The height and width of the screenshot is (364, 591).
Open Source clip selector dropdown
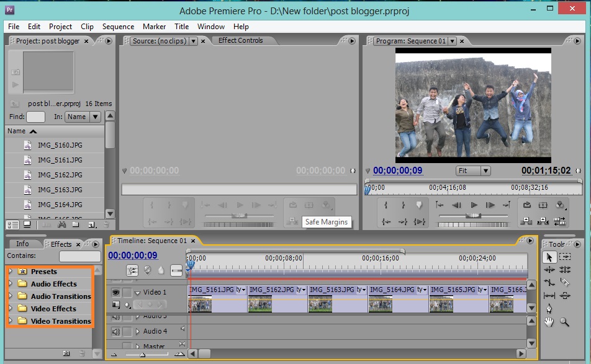pyautogui.click(x=193, y=41)
